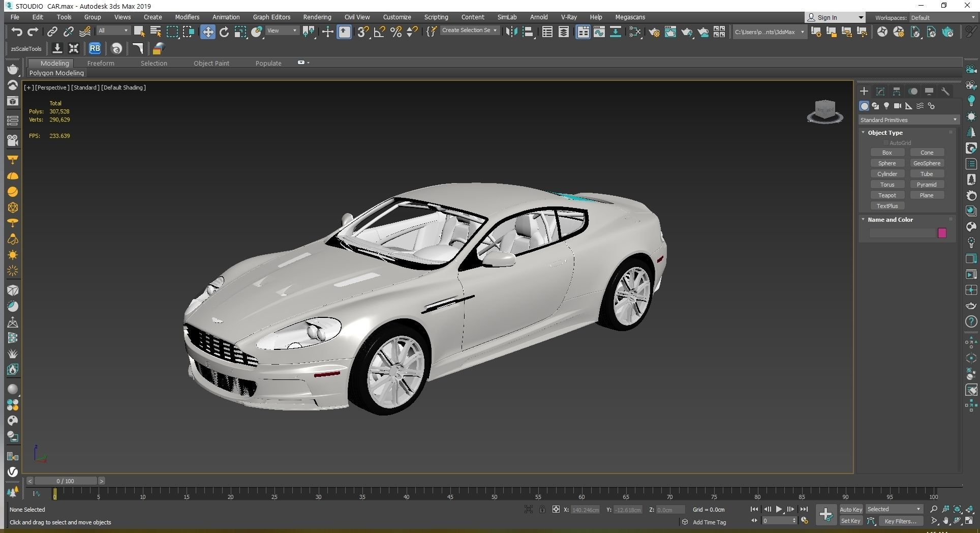This screenshot has width=980, height=533.
Task: Toggle the Percent Snap icon
Action: (396, 32)
